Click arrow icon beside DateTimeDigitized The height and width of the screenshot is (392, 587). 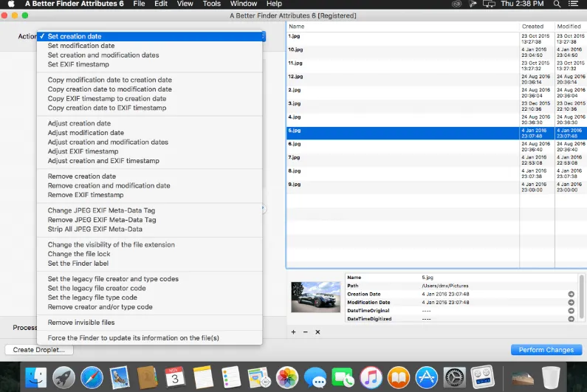tap(571, 319)
